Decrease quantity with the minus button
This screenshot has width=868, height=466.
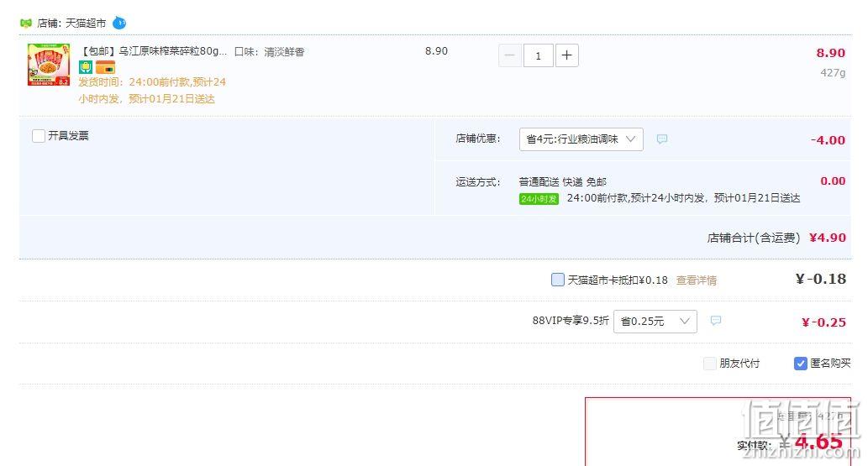(x=510, y=55)
